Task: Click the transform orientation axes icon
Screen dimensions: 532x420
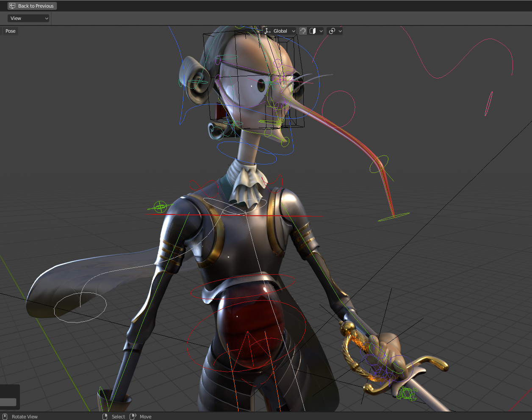Action: [x=268, y=31]
